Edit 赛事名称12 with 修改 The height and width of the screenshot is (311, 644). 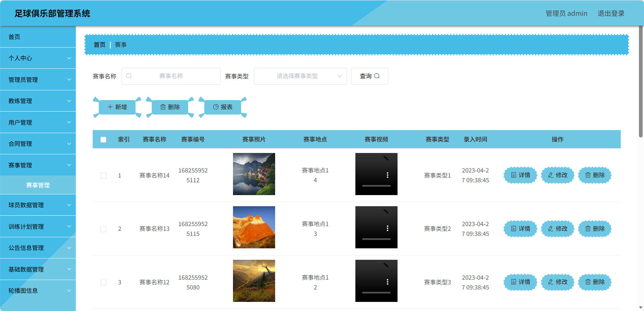(x=558, y=282)
